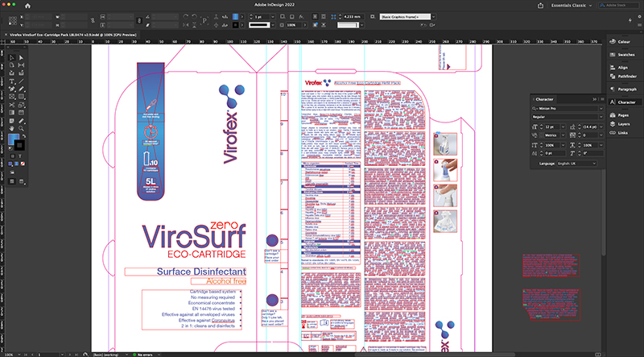Open the Character panel menu
The height and width of the screenshot is (357, 644).
coord(602,99)
